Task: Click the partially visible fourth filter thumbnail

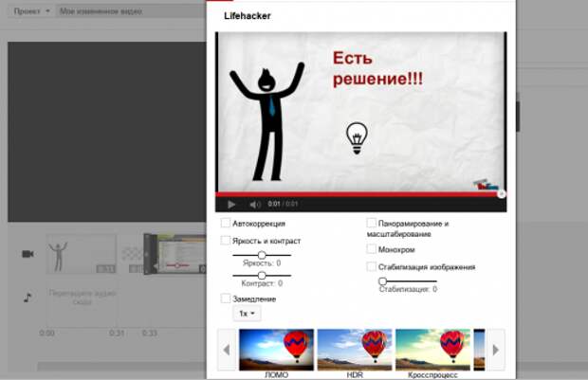Action: pyautogui.click(x=479, y=350)
